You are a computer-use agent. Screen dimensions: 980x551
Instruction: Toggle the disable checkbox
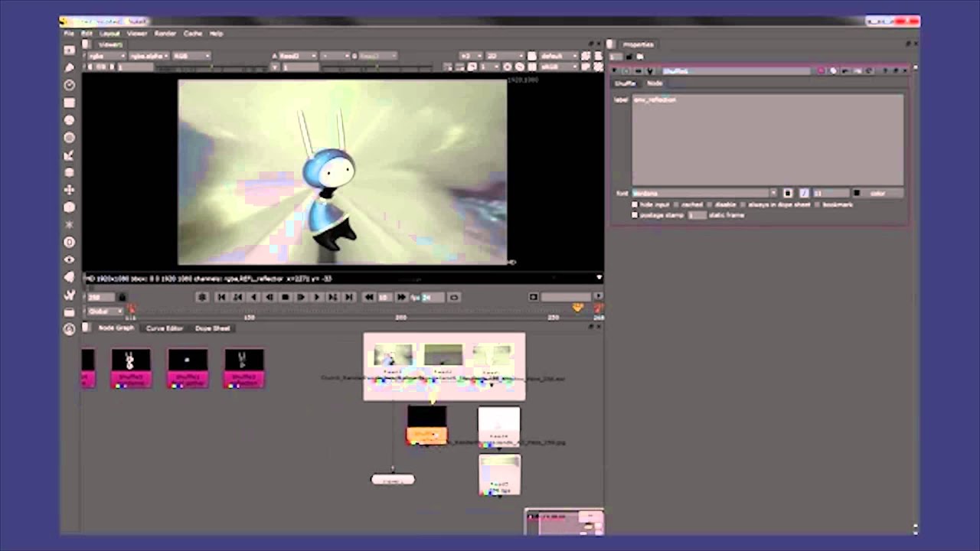[x=710, y=205]
